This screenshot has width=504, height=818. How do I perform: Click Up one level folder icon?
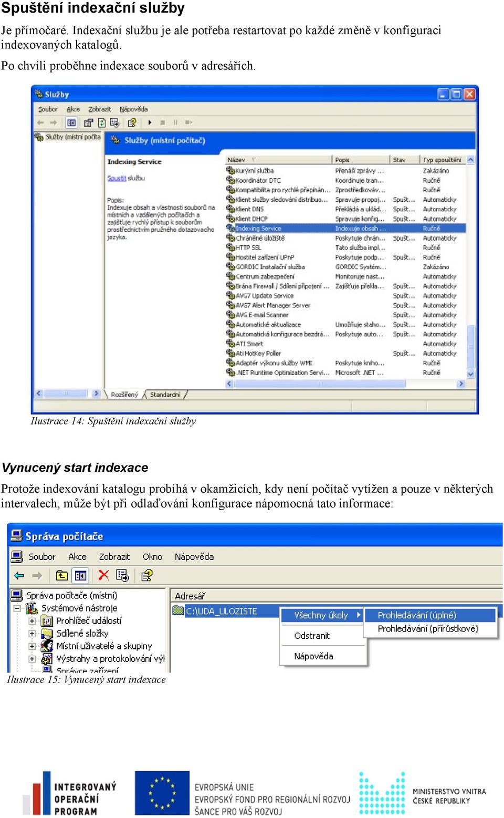62,576
